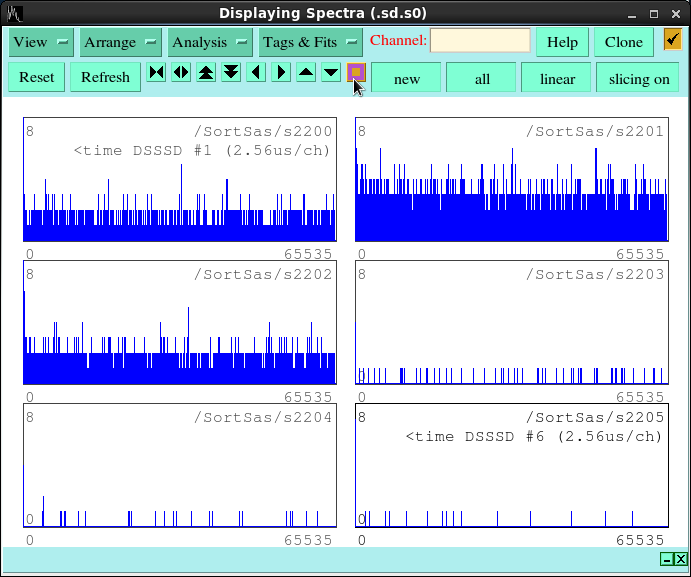Click the purple and orange square swatch

click(355, 72)
